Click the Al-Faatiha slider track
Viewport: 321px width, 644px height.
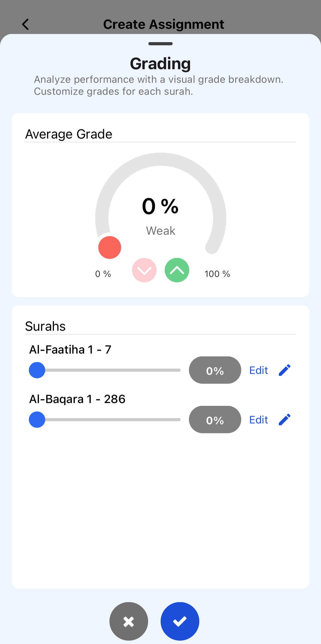pyautogui.click(x=114, y=370)
